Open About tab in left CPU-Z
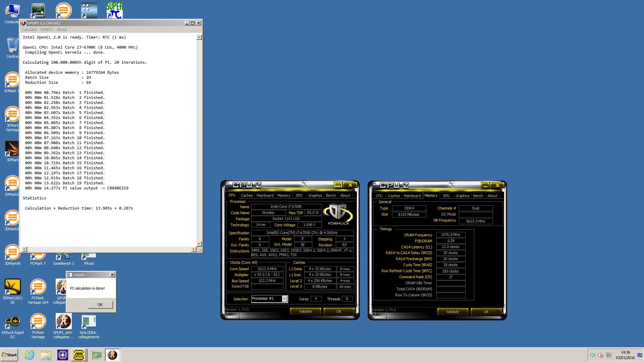The height and width of the screenshot is (362, 644). click(345, 195)
